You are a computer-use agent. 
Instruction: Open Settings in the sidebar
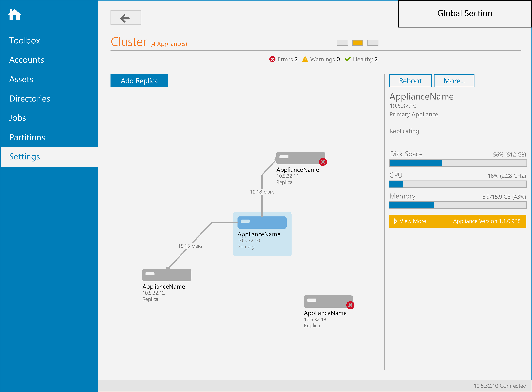coord(50,157)
